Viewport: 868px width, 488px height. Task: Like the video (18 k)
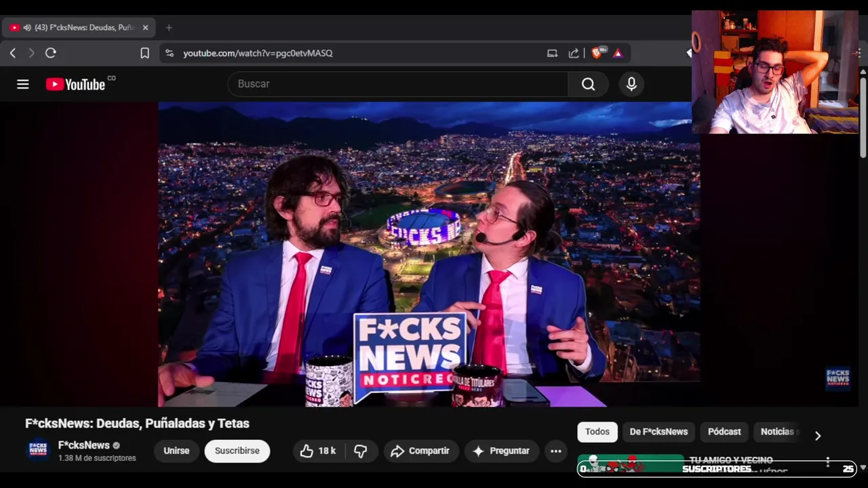[319, 451]
